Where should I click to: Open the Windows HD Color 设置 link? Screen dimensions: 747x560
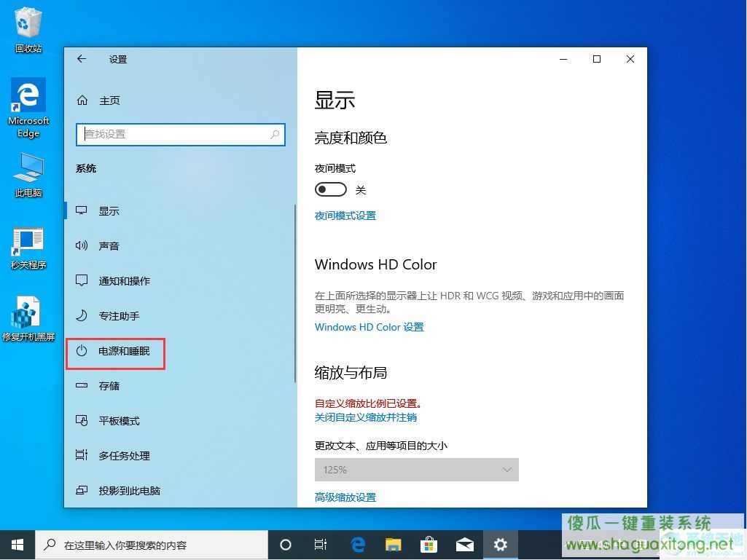[369, 327]
